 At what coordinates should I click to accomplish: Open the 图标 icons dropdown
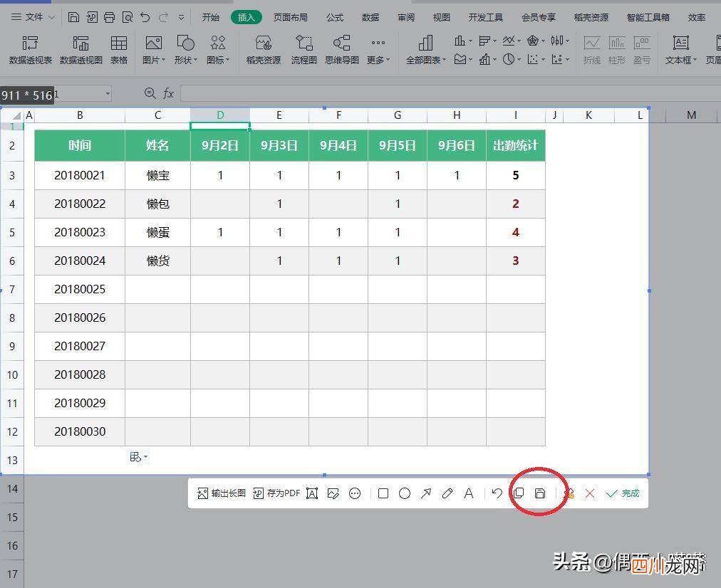(x=218, y=50)
